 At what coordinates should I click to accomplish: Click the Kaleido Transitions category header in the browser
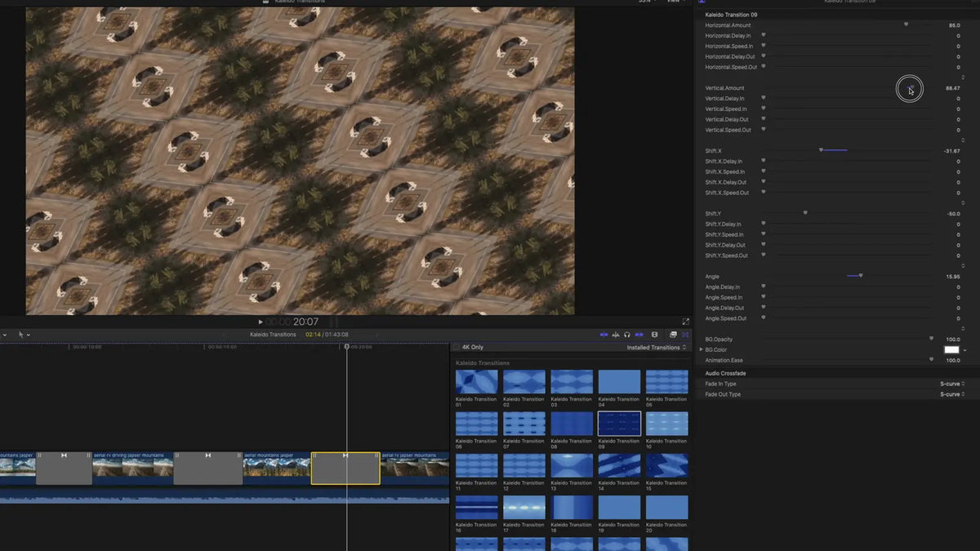(x=483, y=362)
